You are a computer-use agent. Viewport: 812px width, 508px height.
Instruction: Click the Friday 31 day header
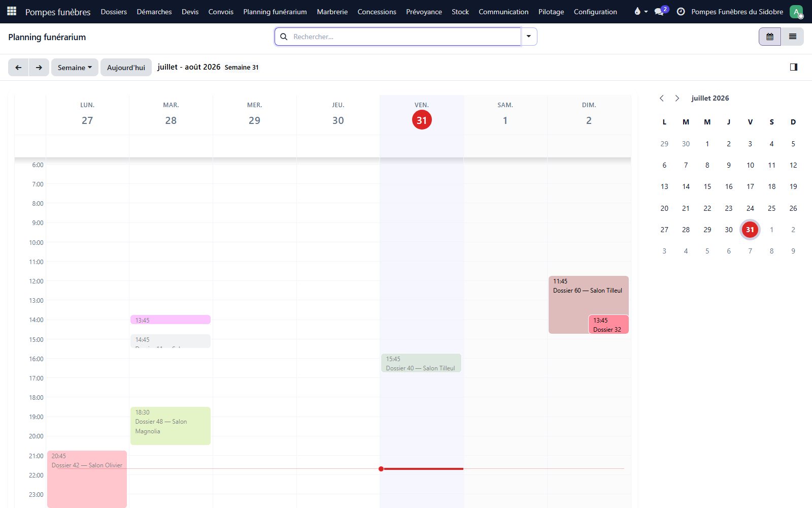[x=422, y=115]
